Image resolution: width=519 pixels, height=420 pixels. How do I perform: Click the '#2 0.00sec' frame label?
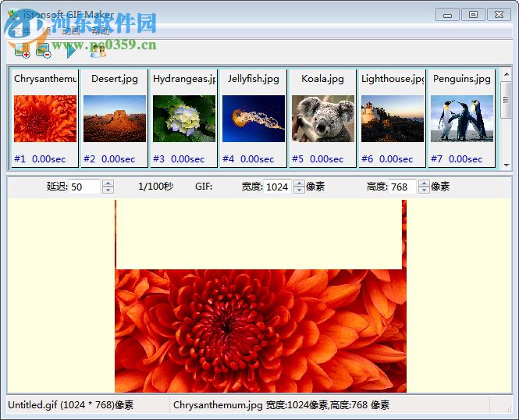[x=109, y=159]
